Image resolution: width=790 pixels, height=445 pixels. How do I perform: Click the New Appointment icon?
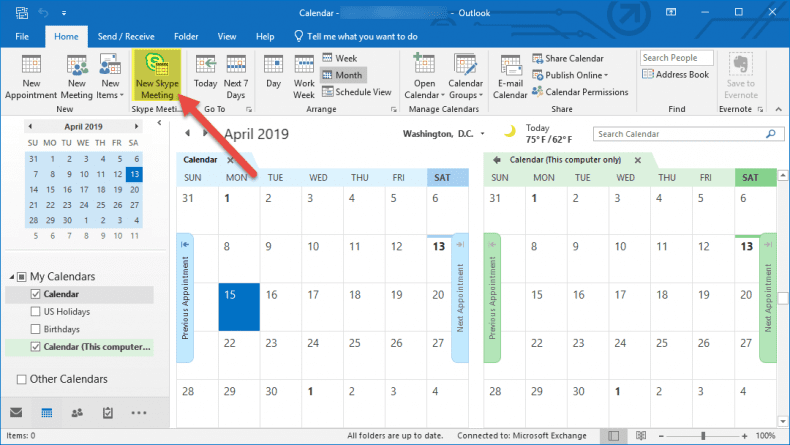(31, 75)
